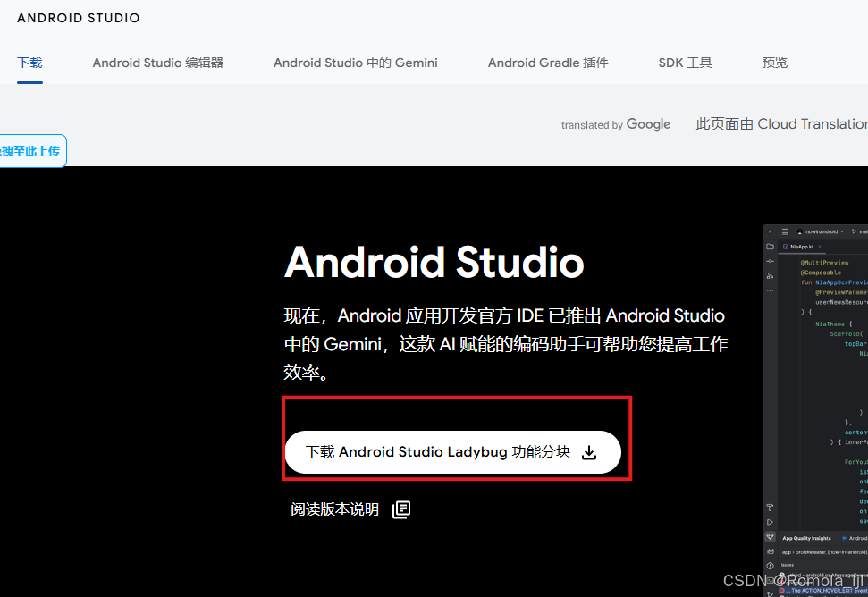Click the NiaTheme { code line

834,324
